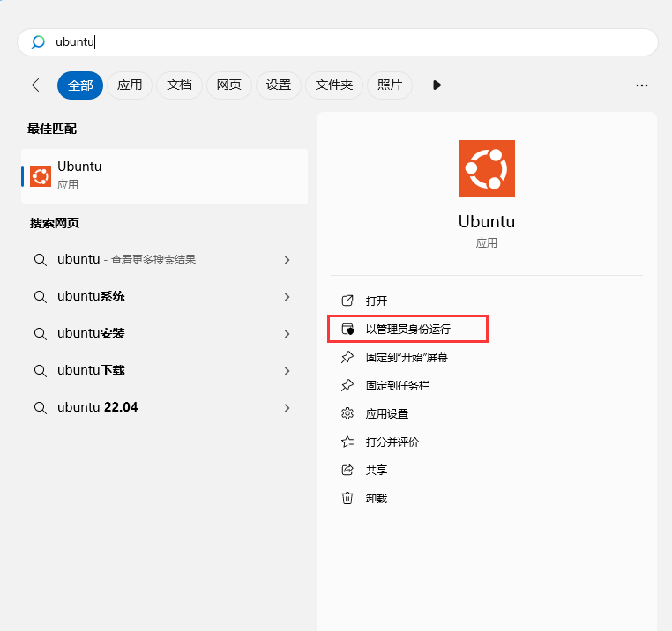Image resolution: width=672 pixels, height=631 pixels.
Task: Open the three-dot more options menu
Action: 641,85
